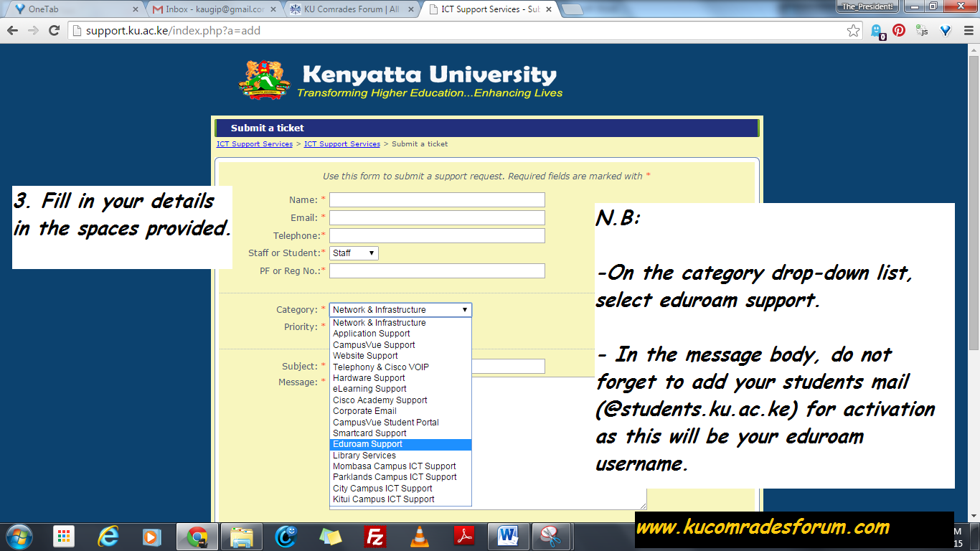Choose Smartcard Support option
This screenshot has width=980, height=551.
(400, 433)
